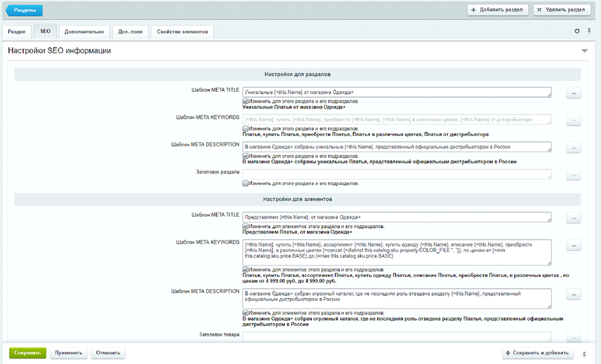601x364 pixels.
Task: Click the empty Заголовок раздела field
Action: click(397, 174)
